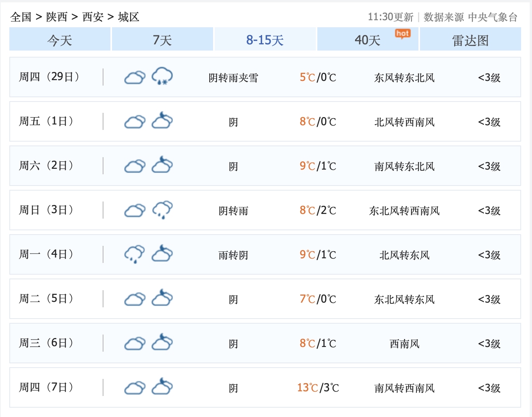Select the cloudy icon for 周五（1日）
Screen dimensions: 532x417
134,121
